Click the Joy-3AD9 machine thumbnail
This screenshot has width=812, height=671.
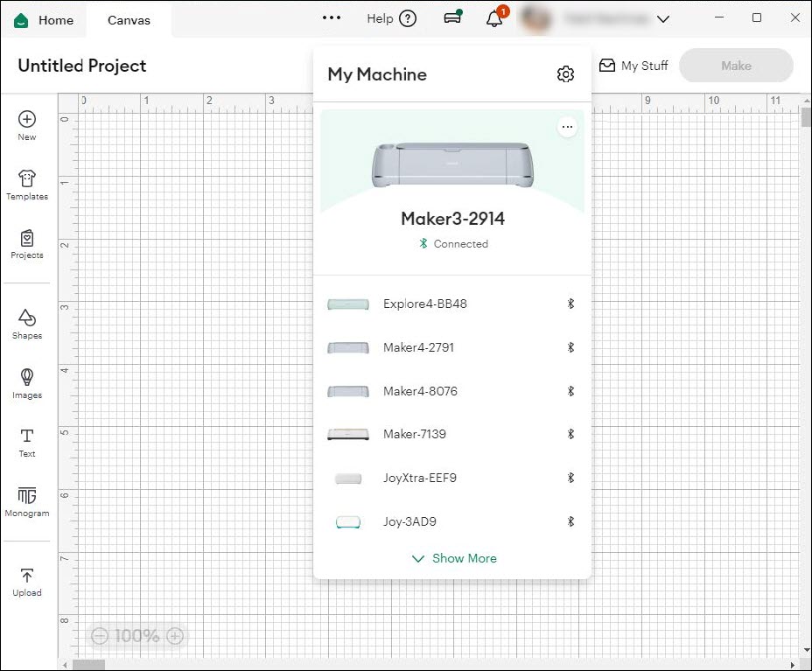point(348,522)
